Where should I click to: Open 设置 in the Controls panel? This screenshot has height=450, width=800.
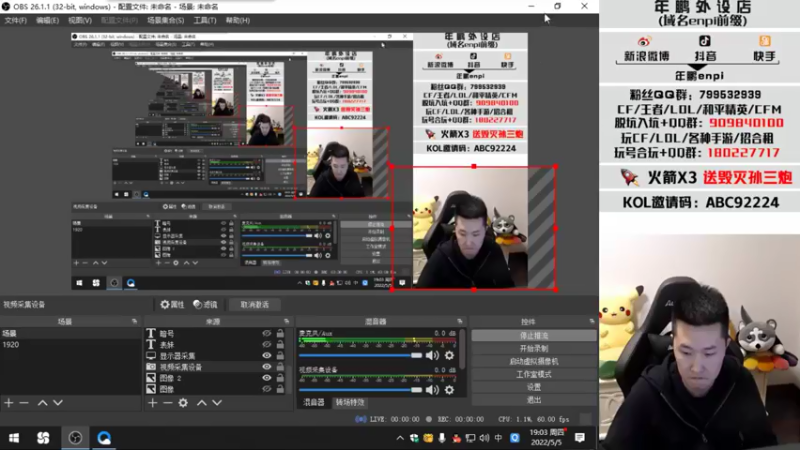click(x=534, y=387)
